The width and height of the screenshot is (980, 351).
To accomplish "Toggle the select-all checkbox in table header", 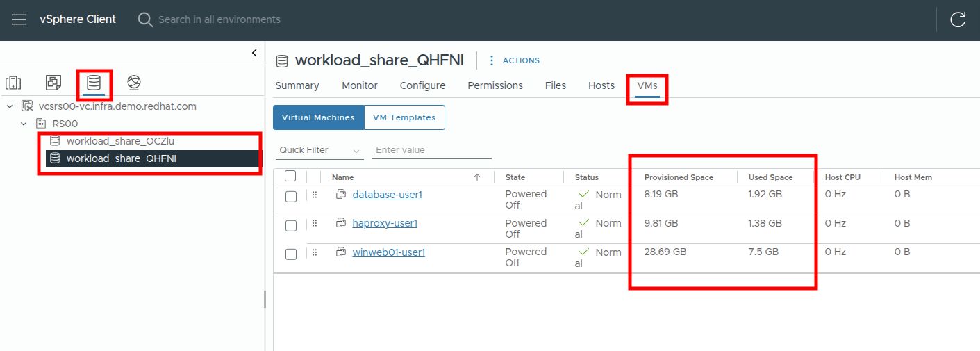I will tap(291, 177).
